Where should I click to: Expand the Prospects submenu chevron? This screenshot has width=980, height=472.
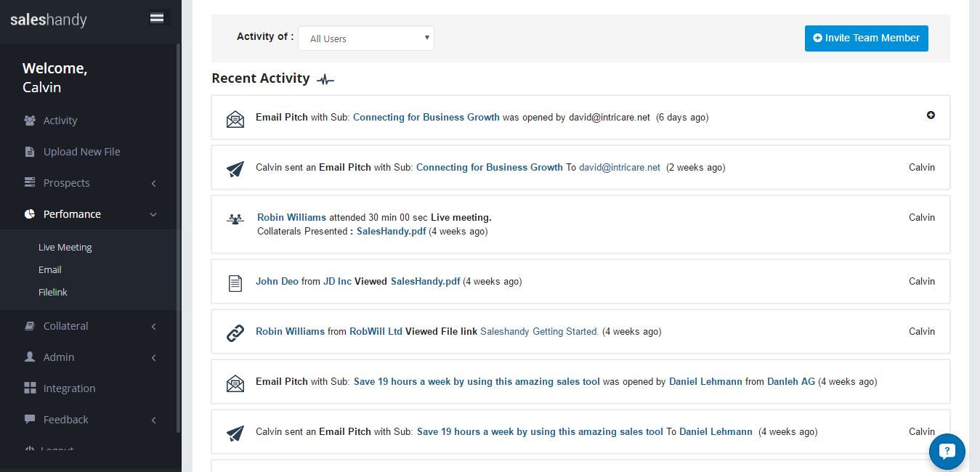coord(154,184)
